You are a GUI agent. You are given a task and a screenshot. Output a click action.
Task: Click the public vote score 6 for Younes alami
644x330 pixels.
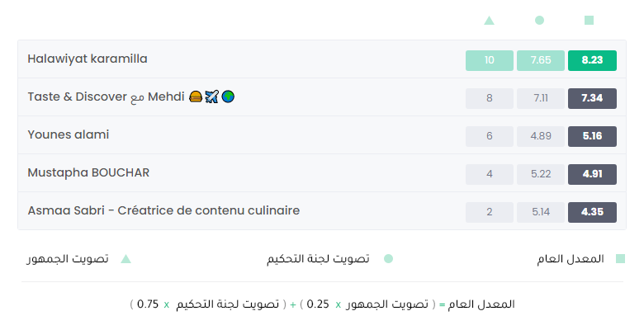click(x=489, y=136)
